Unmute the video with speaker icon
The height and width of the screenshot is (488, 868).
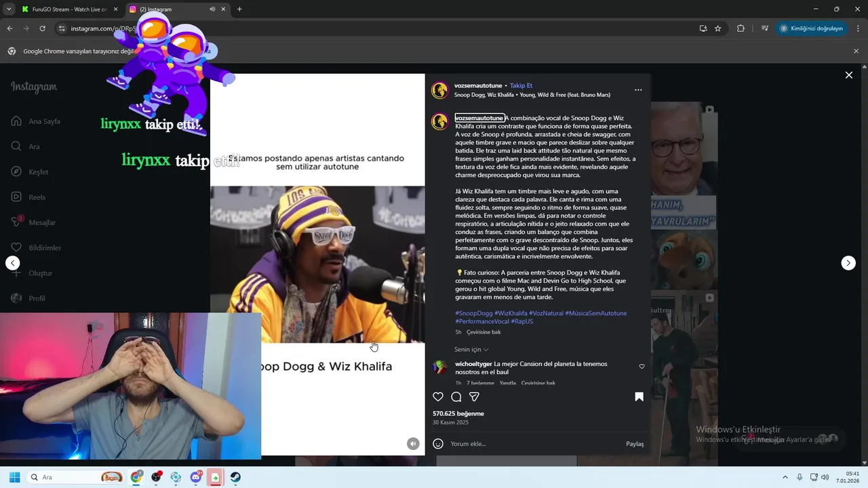tap(413, 443)
